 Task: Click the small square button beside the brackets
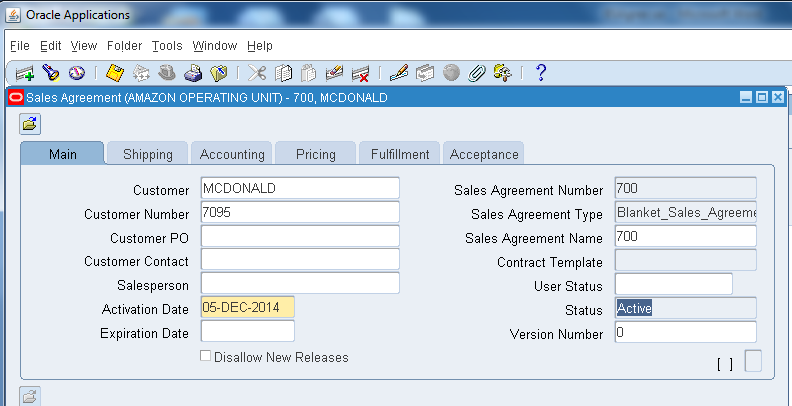click(x=753, y=362)
